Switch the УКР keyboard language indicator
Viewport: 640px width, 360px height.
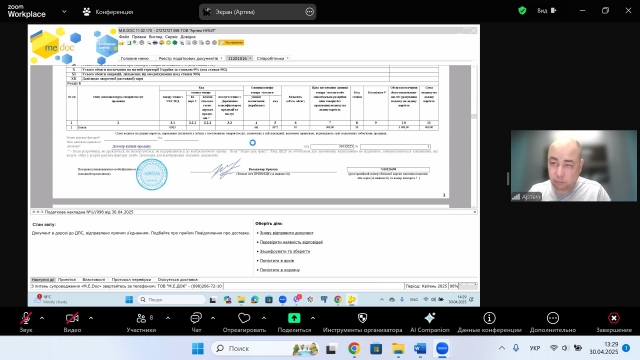pyautogui.click(x=535, y=348)
